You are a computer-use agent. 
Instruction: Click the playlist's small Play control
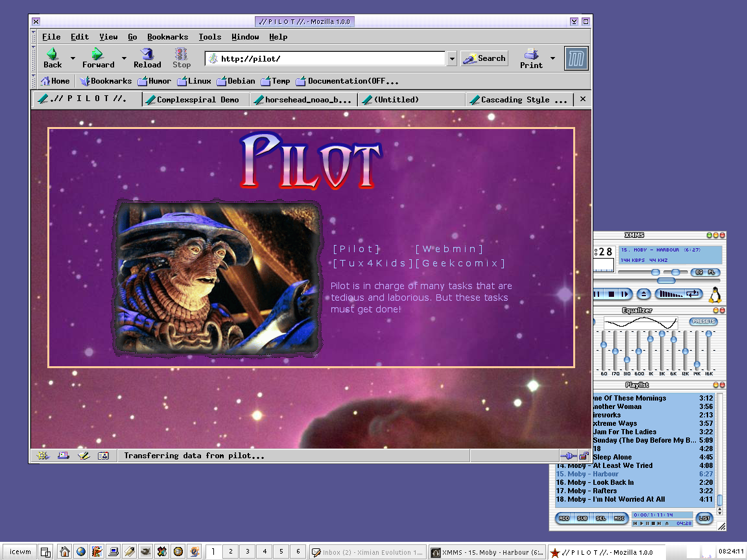pyautogui.click(x=641, y=523)
